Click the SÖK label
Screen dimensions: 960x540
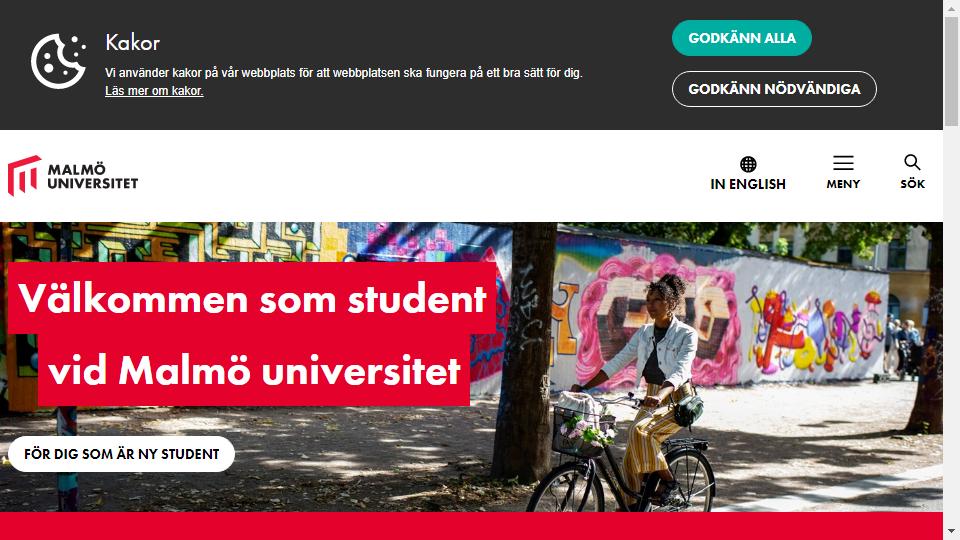point(912,184)
